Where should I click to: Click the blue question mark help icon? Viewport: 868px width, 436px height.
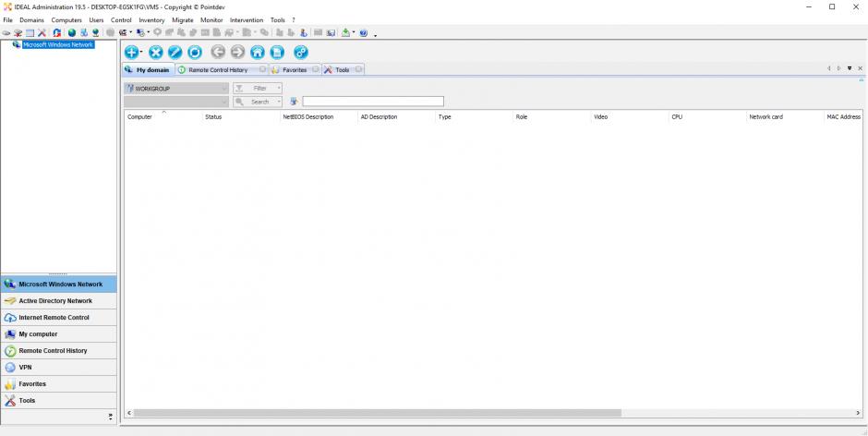click(x=363, y=32)
